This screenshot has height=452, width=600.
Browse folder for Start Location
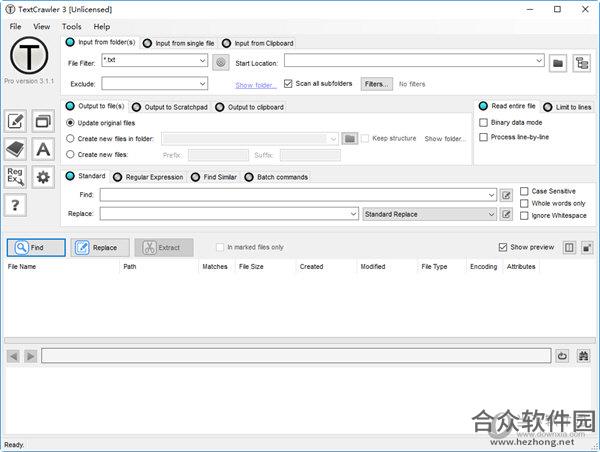[558, 63]
